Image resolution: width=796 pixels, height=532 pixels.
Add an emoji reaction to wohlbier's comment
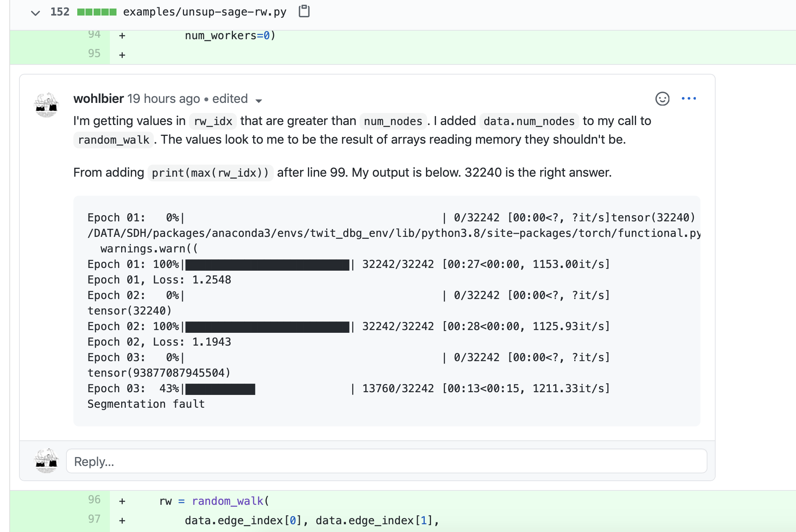(662, 99)
